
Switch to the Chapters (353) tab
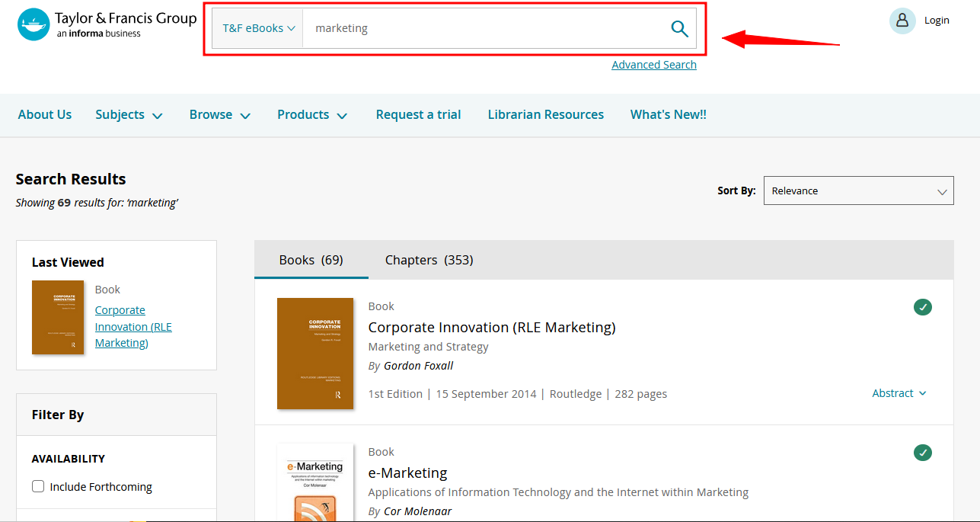click(429, 260)
